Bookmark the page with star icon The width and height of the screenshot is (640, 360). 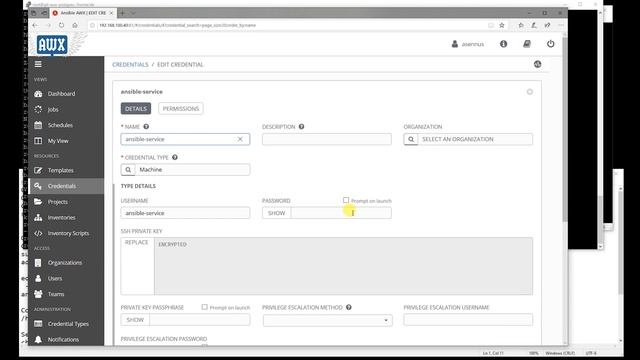(502, 25)
